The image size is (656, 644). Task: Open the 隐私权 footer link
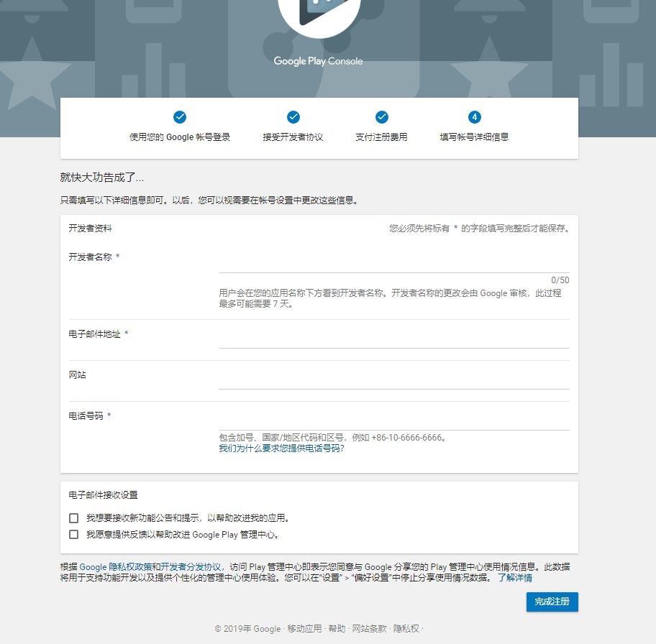[x=406, y=628]
